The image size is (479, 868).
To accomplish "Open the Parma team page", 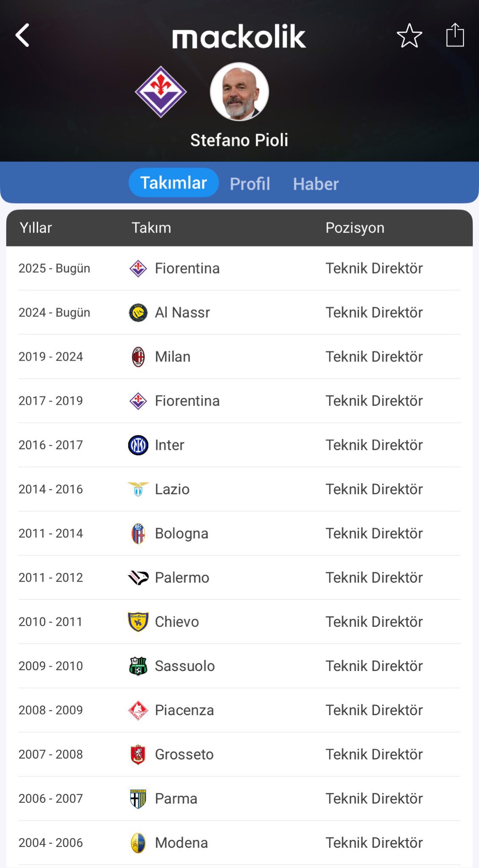I will coord(176,798).
